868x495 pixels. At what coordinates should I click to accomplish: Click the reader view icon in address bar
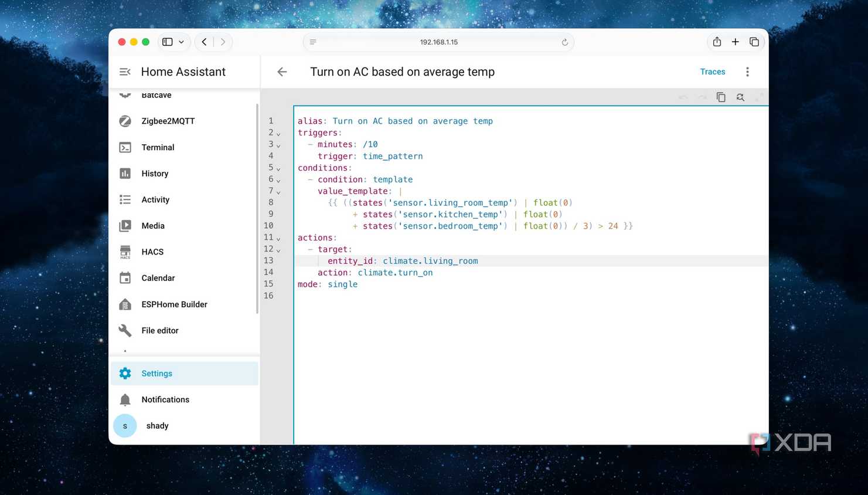[x=313, y=42]
